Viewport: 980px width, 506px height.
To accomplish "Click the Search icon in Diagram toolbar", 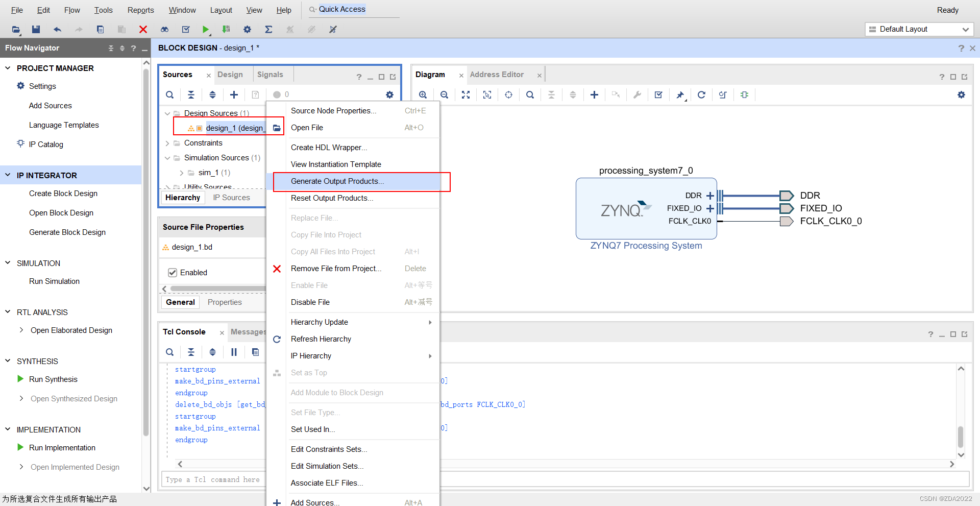I will click(530, 94).
